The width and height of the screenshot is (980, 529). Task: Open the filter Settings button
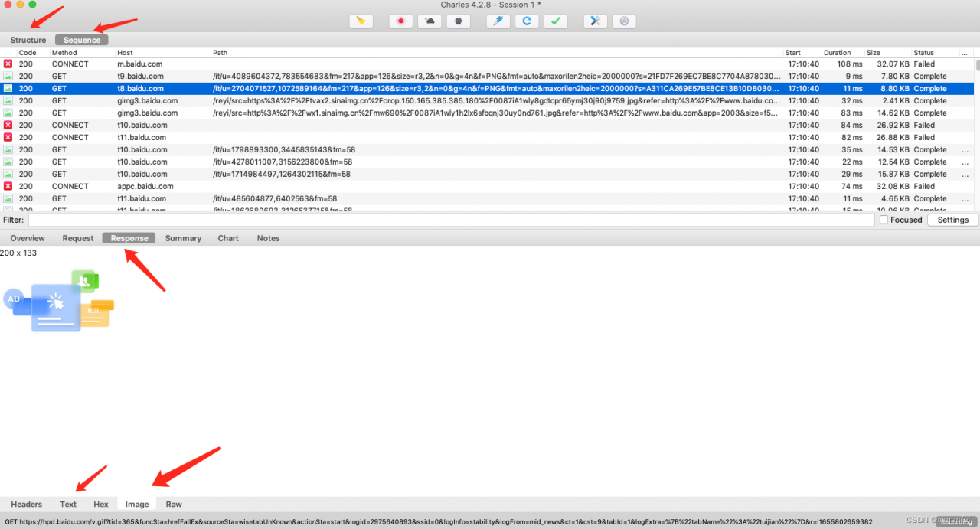click(x=953, y=220)
